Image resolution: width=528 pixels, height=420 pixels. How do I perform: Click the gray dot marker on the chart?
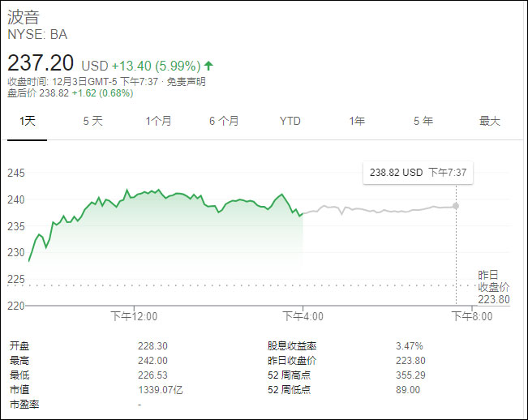456,206
